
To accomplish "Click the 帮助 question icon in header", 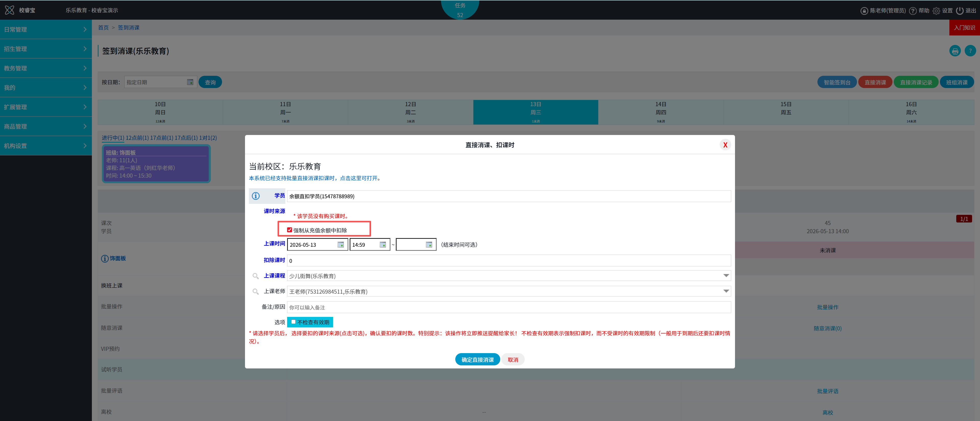I will point(913,11).
